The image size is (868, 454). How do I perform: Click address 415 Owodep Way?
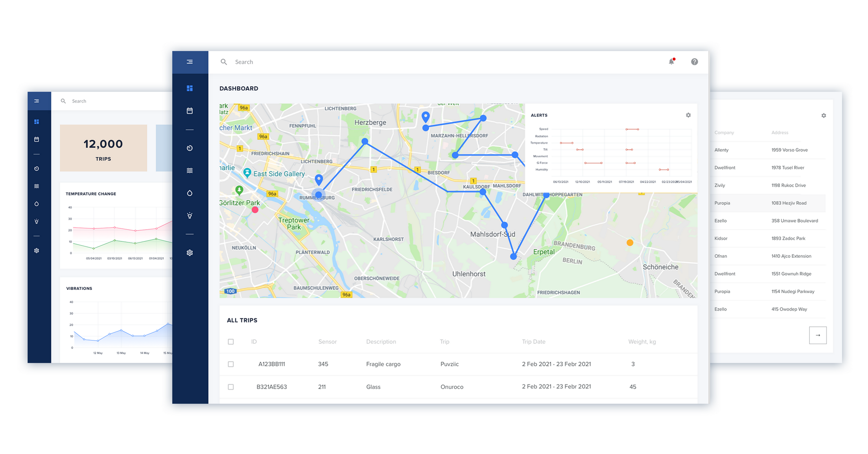pyautogui.click(x=789, y=309)
